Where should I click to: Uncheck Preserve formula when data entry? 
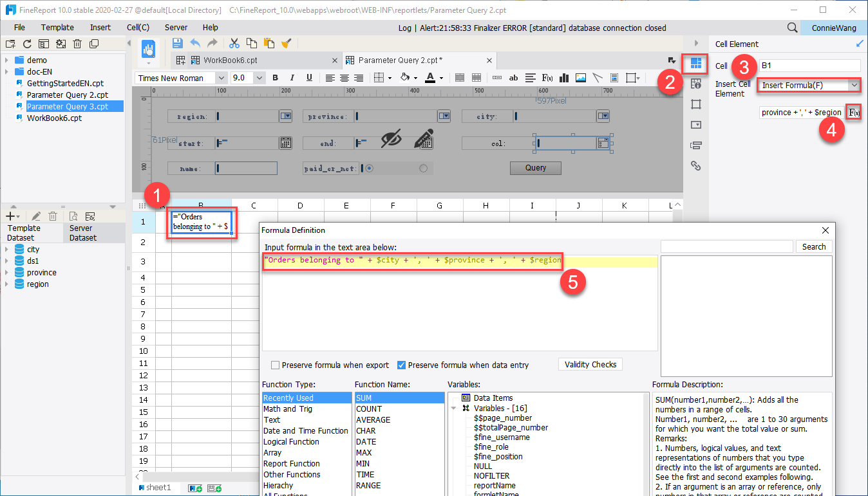click(x=401, y=364)
